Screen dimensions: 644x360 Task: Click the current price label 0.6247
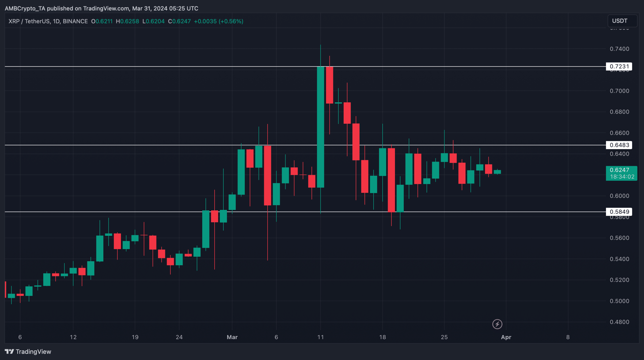[x=619, y=170]
